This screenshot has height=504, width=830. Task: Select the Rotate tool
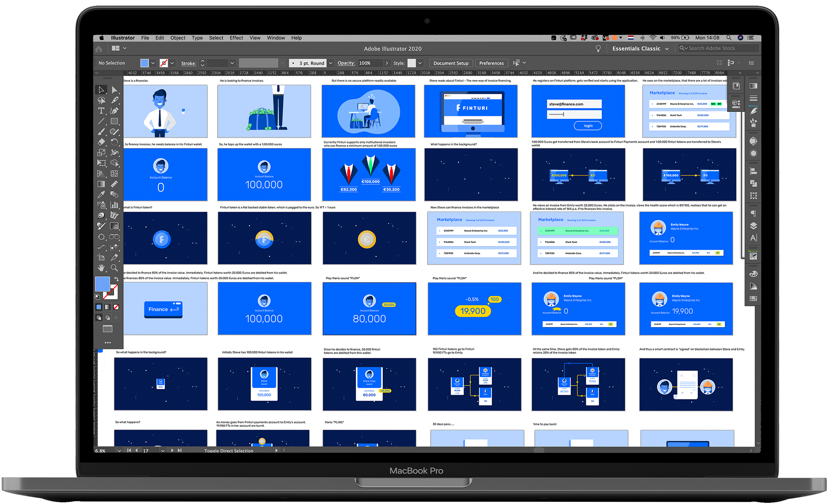click(114, 142)
